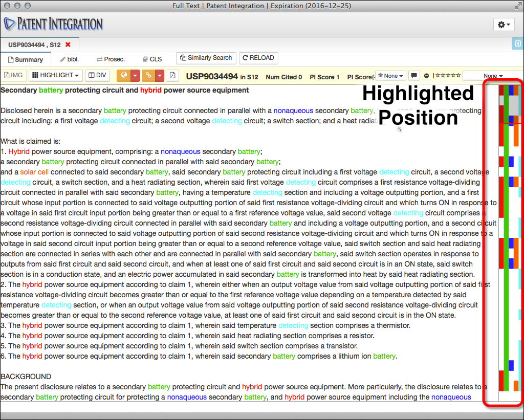Screen dimensions: 524x420
Task: Expand the red arrow beside the globe
Action: (x=135, y=75)
